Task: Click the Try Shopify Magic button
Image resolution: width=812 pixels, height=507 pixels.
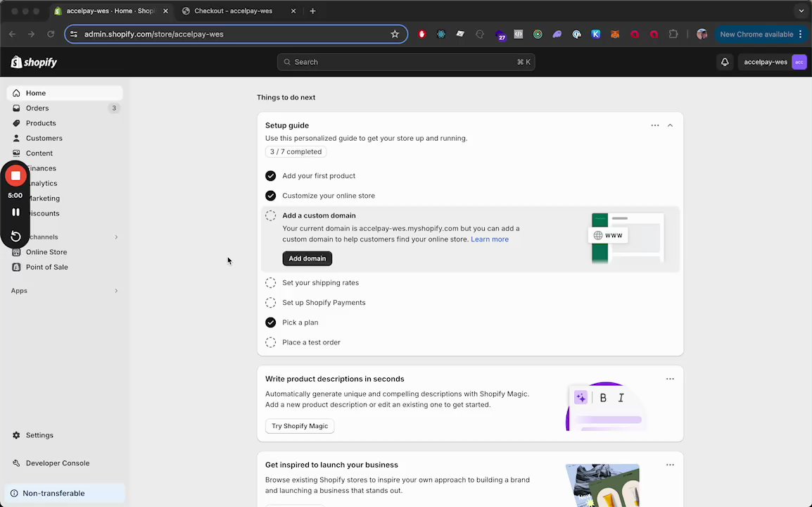Action: click(300, 426)
